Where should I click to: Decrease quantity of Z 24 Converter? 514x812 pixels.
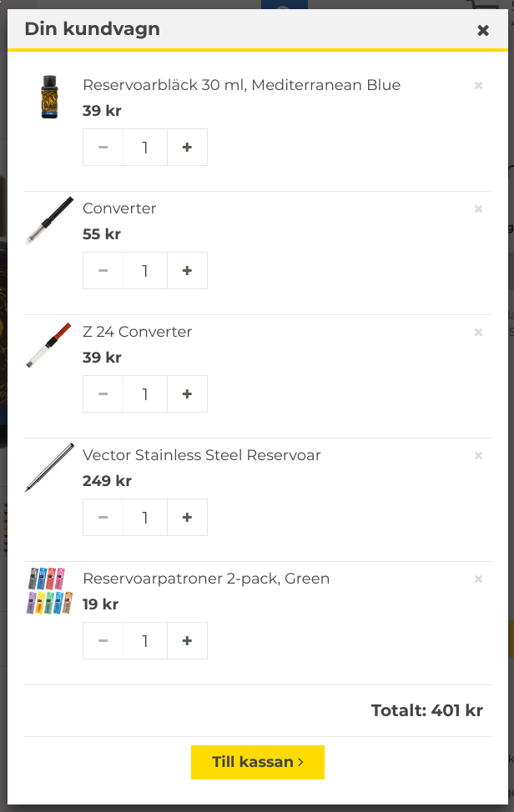103,394
